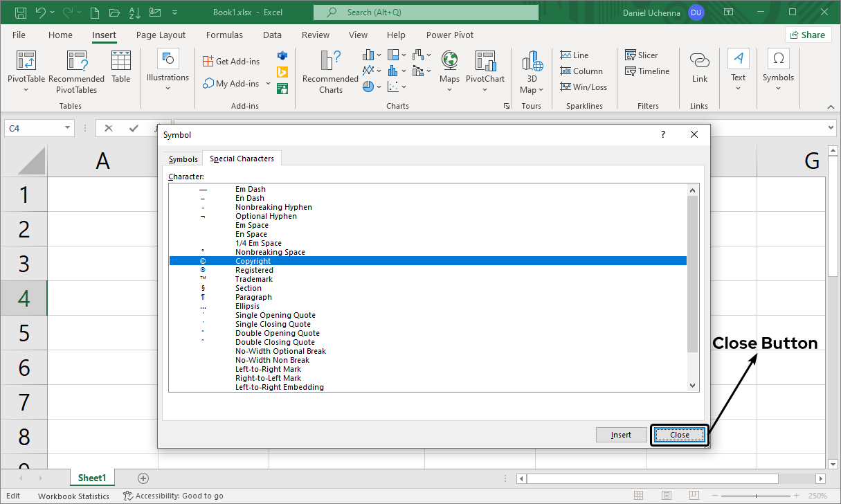Viewport: 841px width, 504px height.
Task: Select the Line sparkline icon
Action: 566,55
